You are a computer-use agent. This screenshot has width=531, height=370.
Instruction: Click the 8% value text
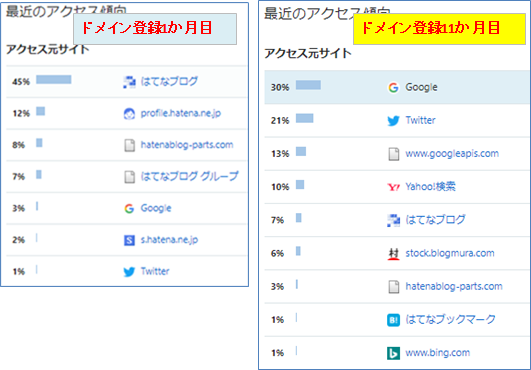click(x=19, y=145)
